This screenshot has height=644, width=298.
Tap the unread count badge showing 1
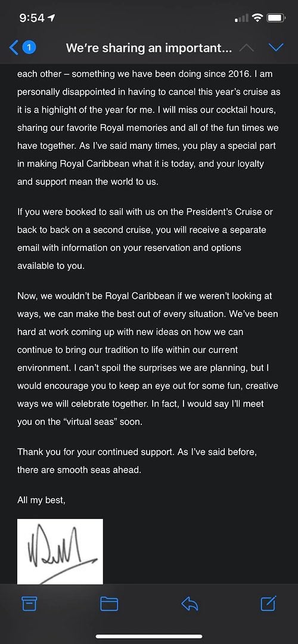[29, 48]
